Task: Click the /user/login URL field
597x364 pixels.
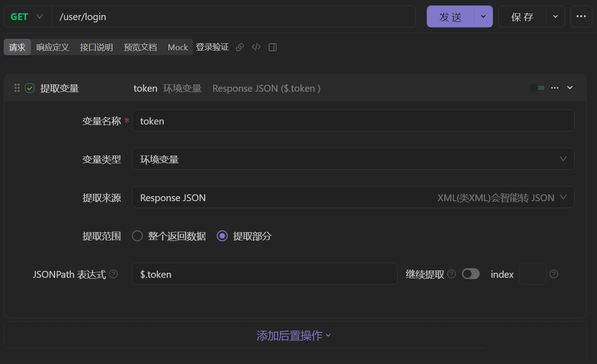Action: pos(234,16)
